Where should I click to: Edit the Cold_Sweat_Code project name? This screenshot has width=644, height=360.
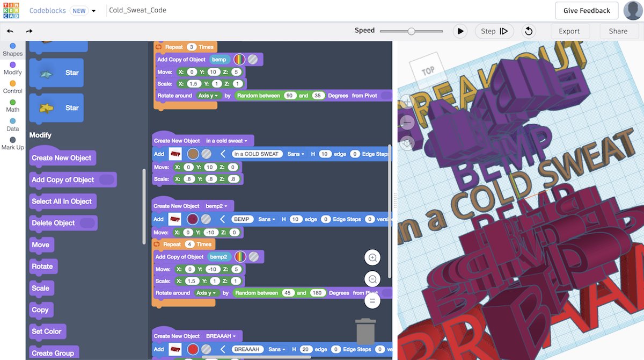point(138,10)
